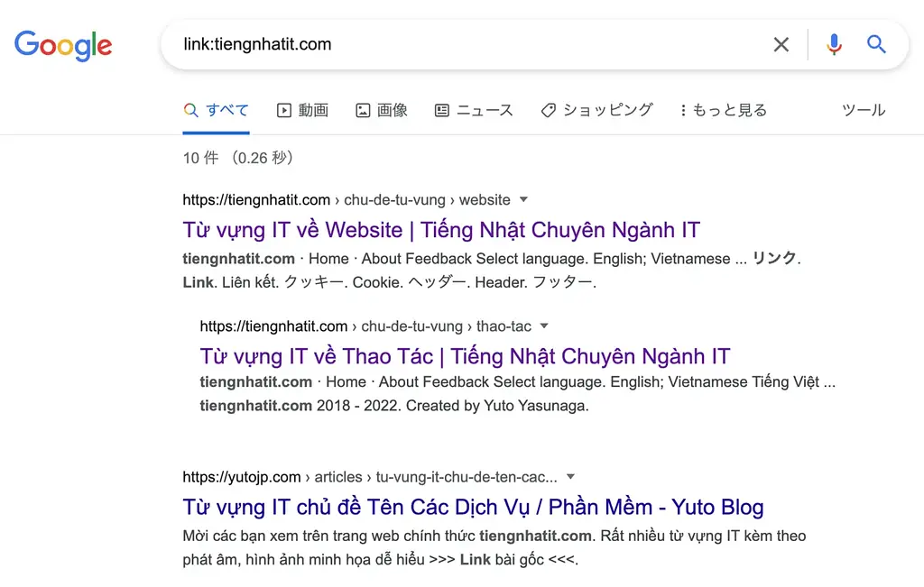Image resolution: width=924 pixels, height=587 pixels.
Task: Expand options for the Thao Tác result
Action: (x=544, y=326)
